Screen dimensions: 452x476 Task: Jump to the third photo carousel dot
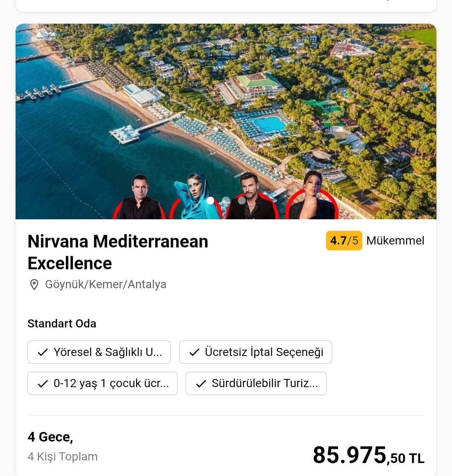(242, 200)
